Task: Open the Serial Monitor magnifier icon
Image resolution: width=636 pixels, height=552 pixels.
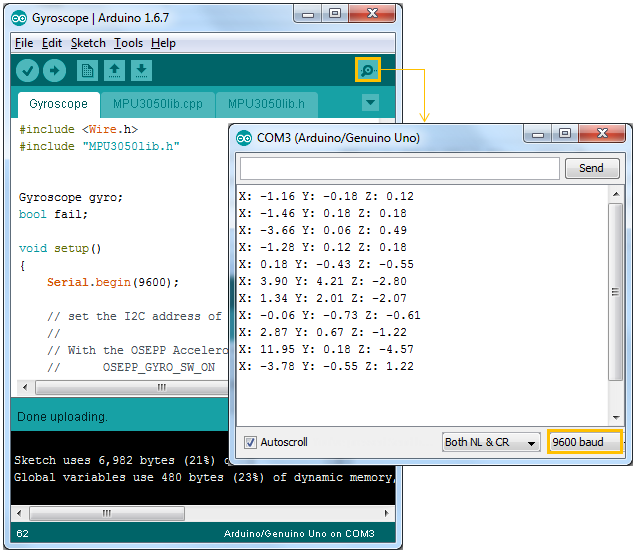Action: click(368, 70)
